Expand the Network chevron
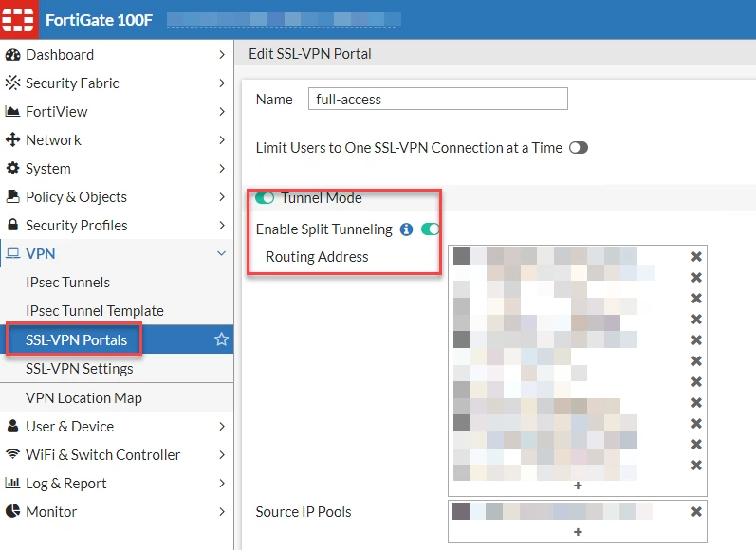The width and height of the screenshot is (756, 550). click(x=222, y=139)
